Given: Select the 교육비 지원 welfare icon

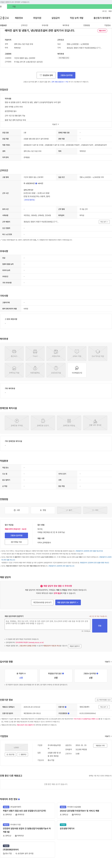Looking at the screenshot, I should (77, 353).
